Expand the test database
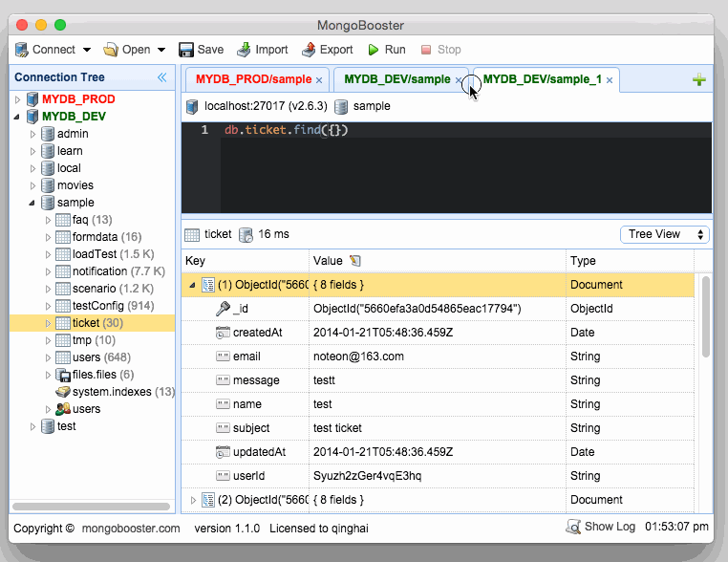 [x=32, y=426]
